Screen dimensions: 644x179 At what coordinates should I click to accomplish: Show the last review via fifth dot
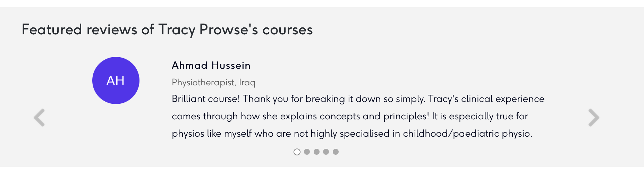click(336, 152)
